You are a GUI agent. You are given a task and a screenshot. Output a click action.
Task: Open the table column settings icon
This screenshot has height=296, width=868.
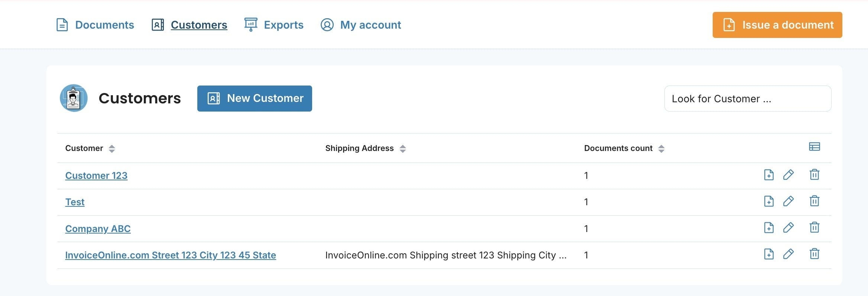point(814,147)
